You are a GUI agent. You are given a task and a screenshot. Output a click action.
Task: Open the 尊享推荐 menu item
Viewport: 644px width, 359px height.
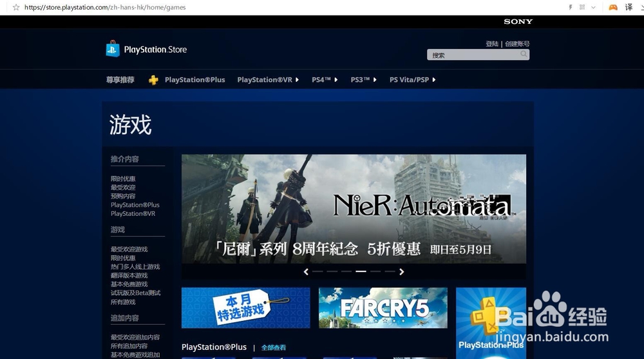click(120, 80)
